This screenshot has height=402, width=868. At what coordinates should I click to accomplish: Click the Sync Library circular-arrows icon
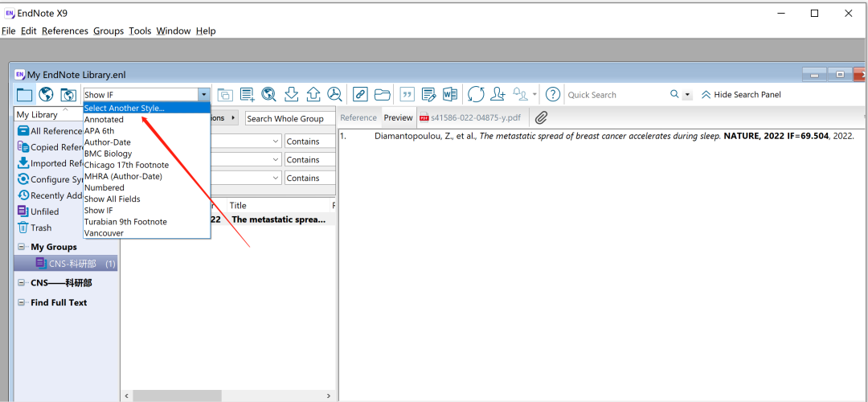click(476, 95)
